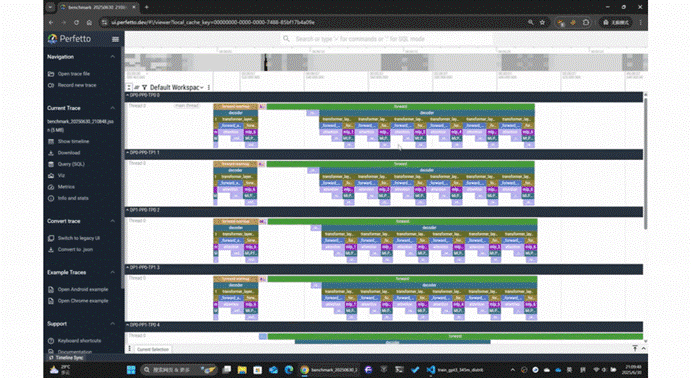Open the track filter funnel icon
Image resolution: width=691 pixels, height=378 pixels.
(144, 88)
